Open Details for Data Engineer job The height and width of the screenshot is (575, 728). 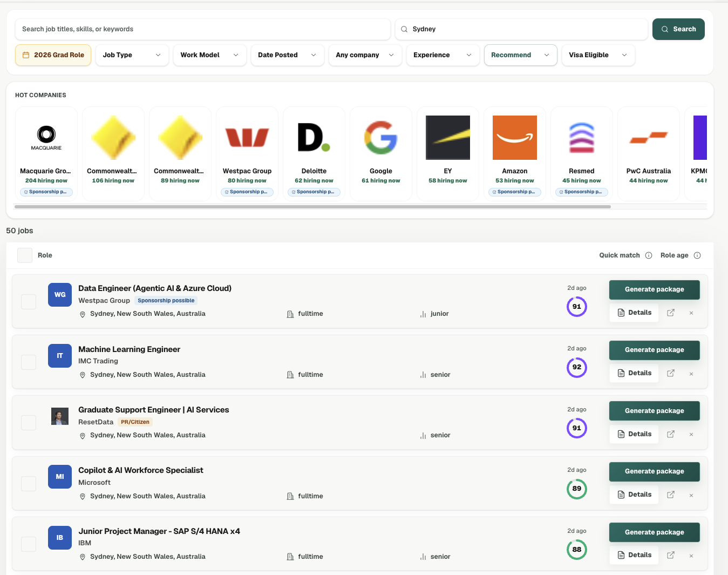coord(634,313)
